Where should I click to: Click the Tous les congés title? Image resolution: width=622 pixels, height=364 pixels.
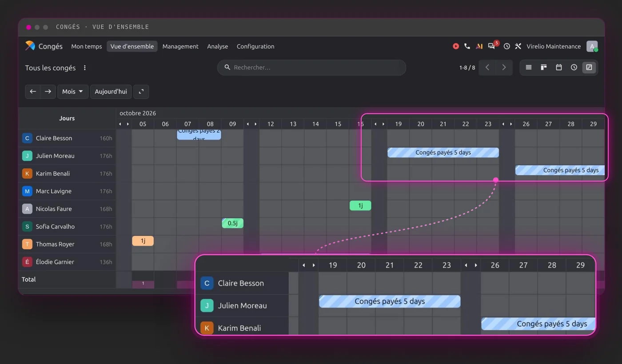click(50, 68)
